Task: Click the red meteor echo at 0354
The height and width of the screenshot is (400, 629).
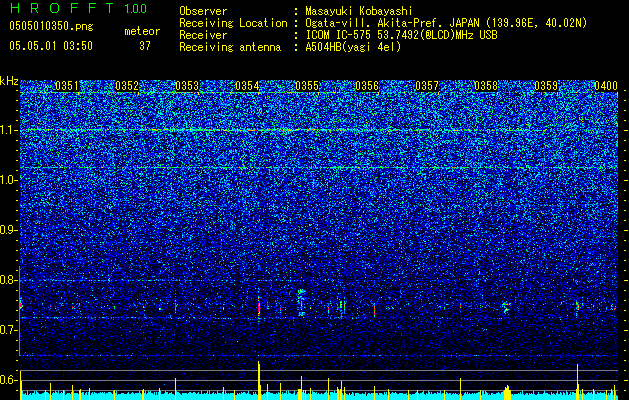Action: (259, 307)
